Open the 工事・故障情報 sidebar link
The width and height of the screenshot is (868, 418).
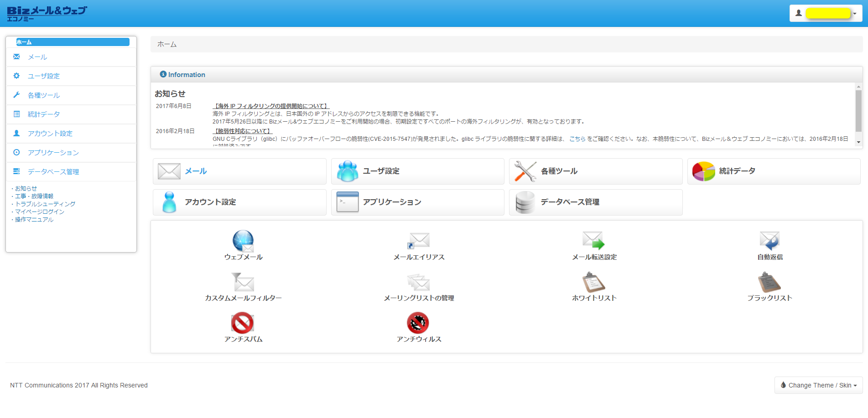pos(34,196)
